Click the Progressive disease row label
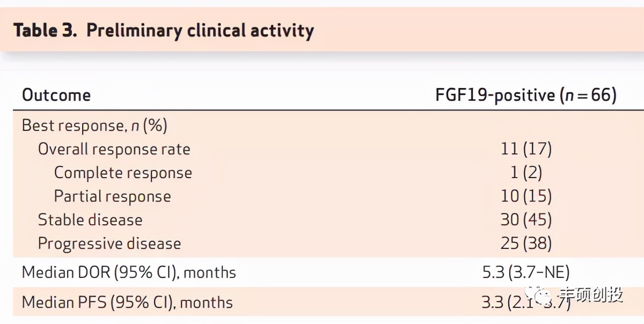 109,244
